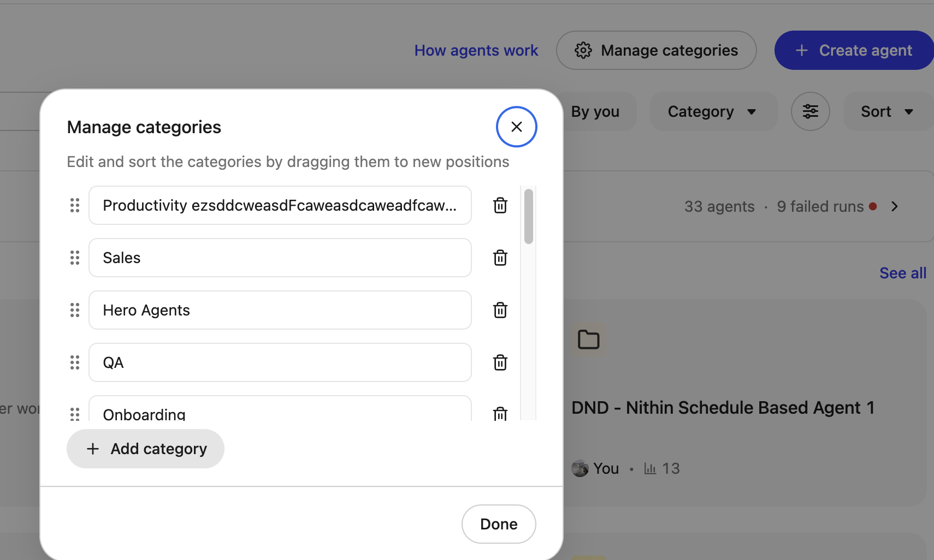Select the By you filter tab

tap(595, 111)
